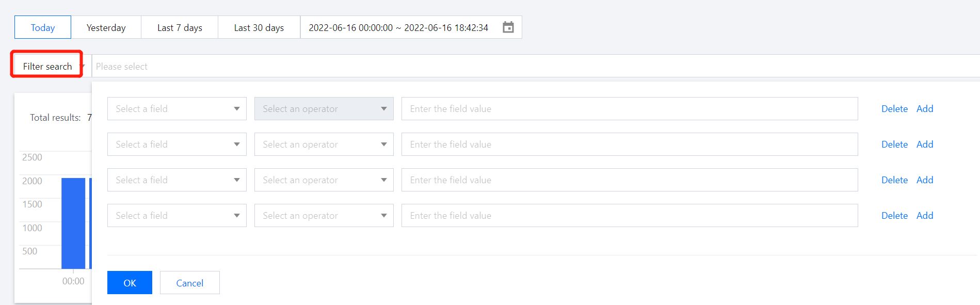Open third row Select a field dropdown
Viewport: 980px width, 305px height.
177,180
